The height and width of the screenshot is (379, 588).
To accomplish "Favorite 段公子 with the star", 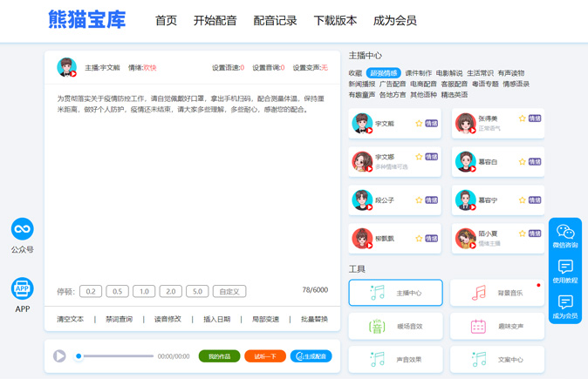I will pyautogui.click(x=419, y=200).
